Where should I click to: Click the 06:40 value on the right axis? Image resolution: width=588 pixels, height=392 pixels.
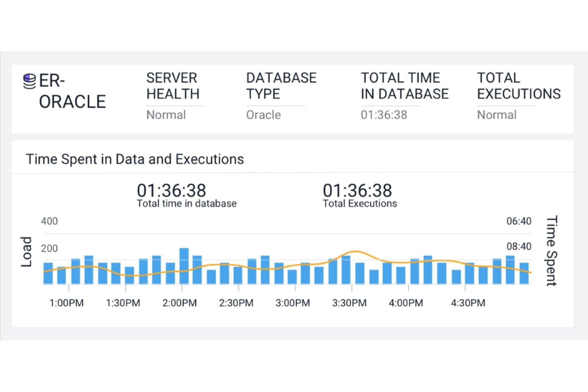[x=519, y=221]
